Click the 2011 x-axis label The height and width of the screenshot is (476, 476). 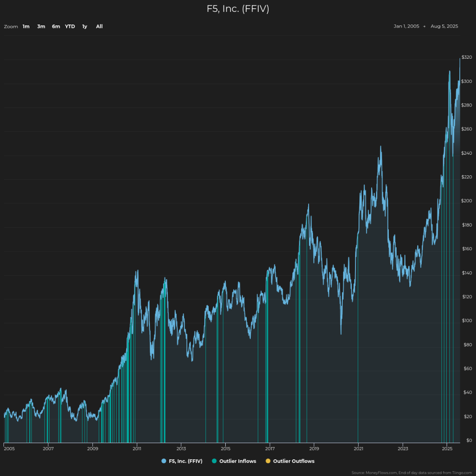coord(137,449)
